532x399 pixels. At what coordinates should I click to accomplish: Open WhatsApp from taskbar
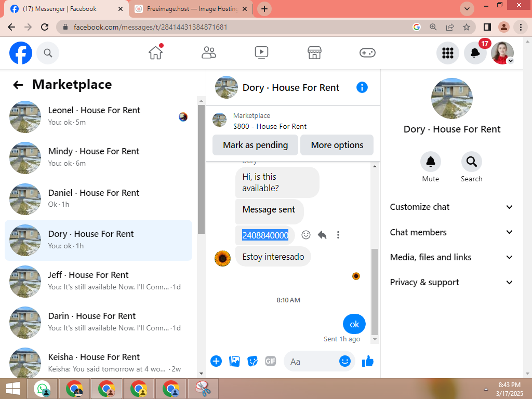point(43,389)
